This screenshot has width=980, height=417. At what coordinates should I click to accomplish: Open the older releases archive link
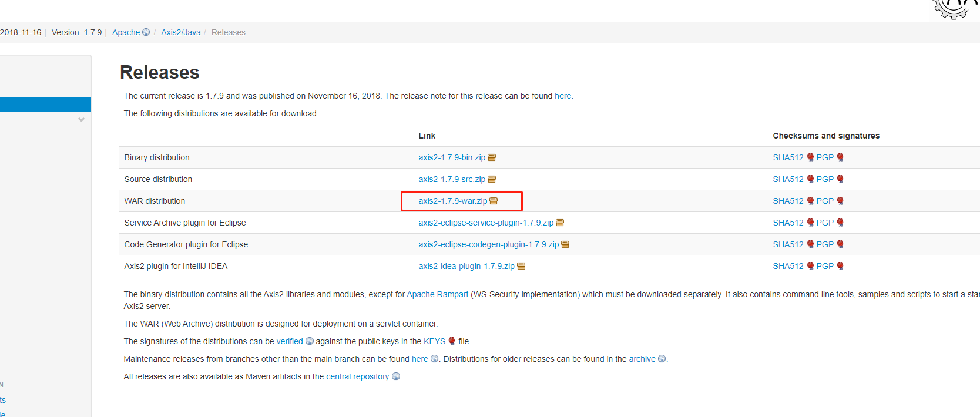642,359
